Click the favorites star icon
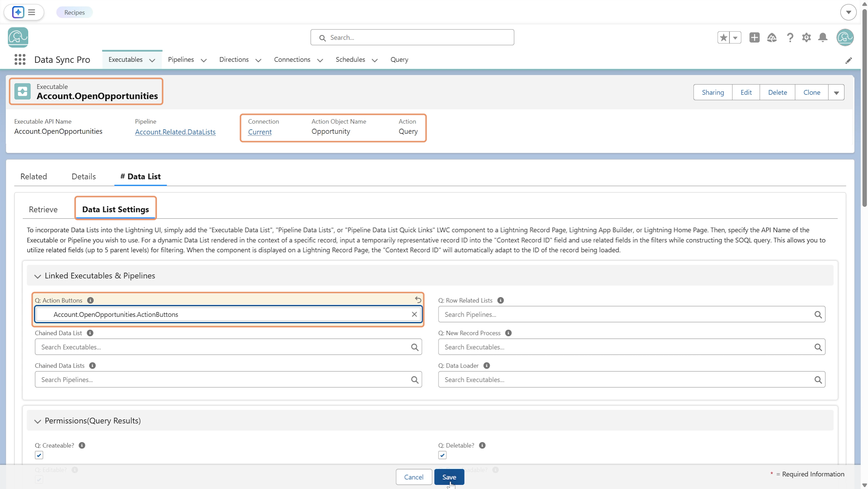Screen dimensions: 868x489 pos(723,37)
